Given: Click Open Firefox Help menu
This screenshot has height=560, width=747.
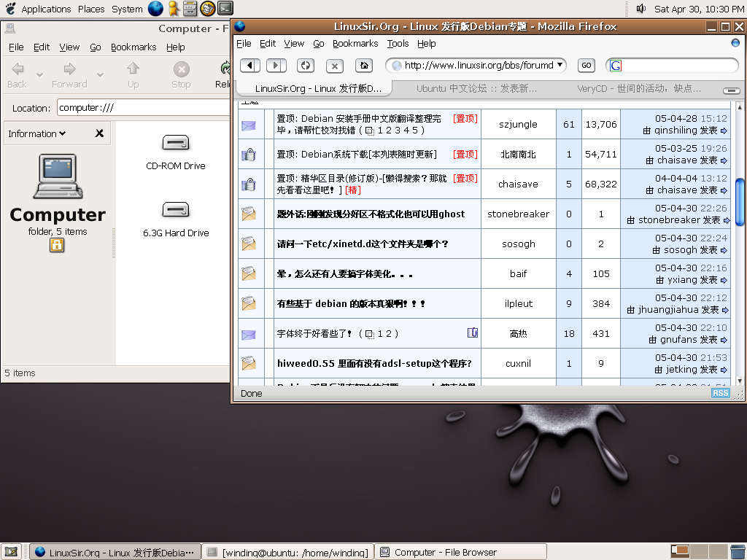Looking at the screenshot, I should pos(426,43).
